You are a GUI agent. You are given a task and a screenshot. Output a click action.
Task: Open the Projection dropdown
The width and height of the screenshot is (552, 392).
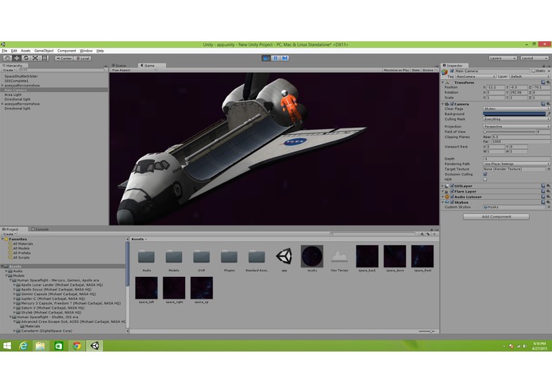516,126
